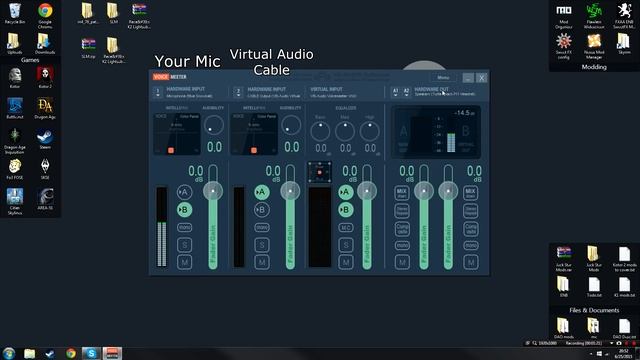Click Hardware Input 1 fader gain knob
This screenshot has height=360, width=640.
[x=213, y=191]
